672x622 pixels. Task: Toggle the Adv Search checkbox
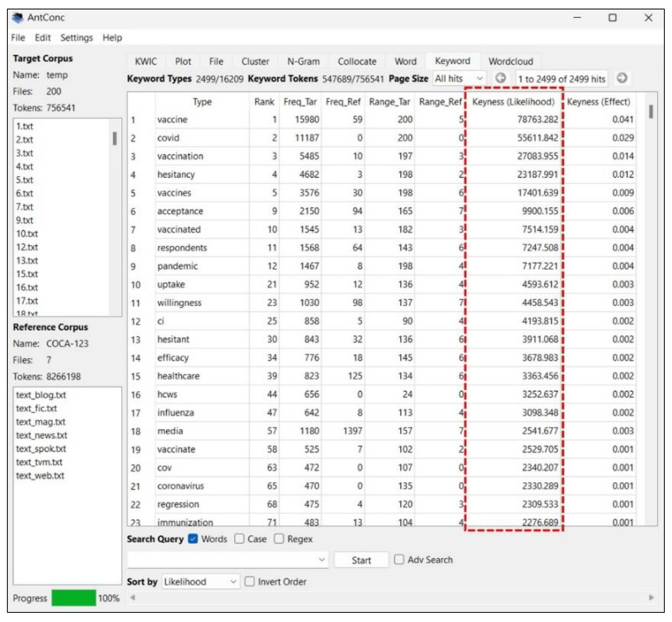[399, 559]
